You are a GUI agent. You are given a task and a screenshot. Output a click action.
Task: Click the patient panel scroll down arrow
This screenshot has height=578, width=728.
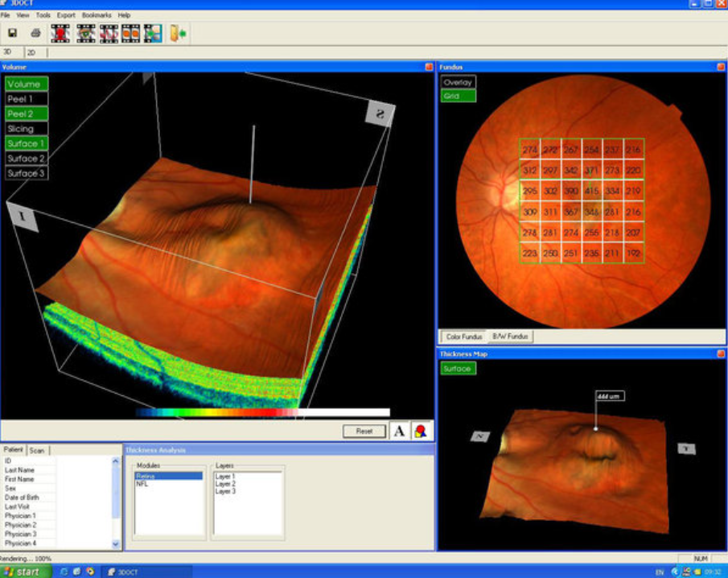tap(116, 543)
